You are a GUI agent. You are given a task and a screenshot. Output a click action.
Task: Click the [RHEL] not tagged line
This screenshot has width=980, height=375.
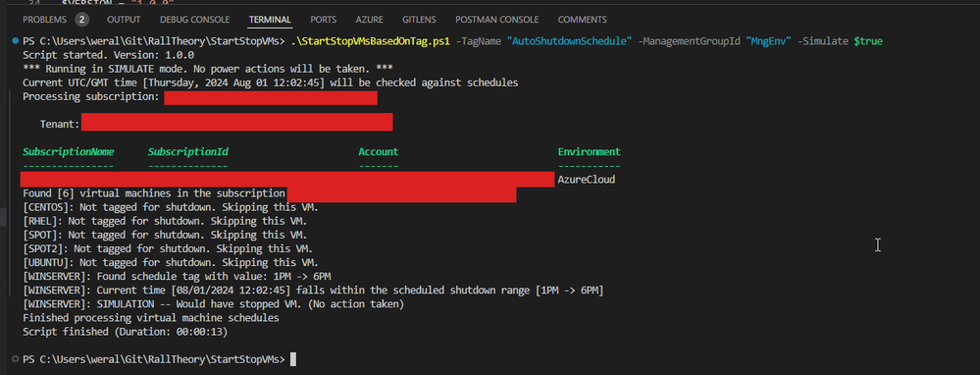pyautogui.click(x=165, y=221)
